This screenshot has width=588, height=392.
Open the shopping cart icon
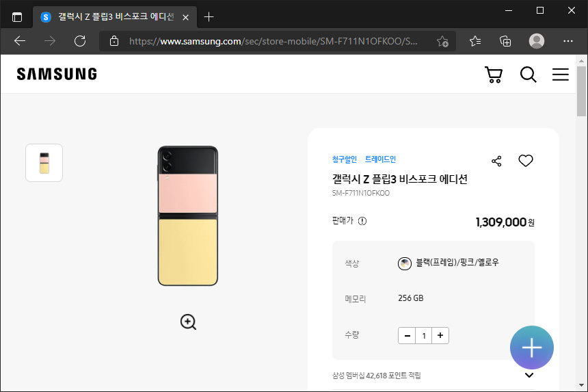[494, 75]
